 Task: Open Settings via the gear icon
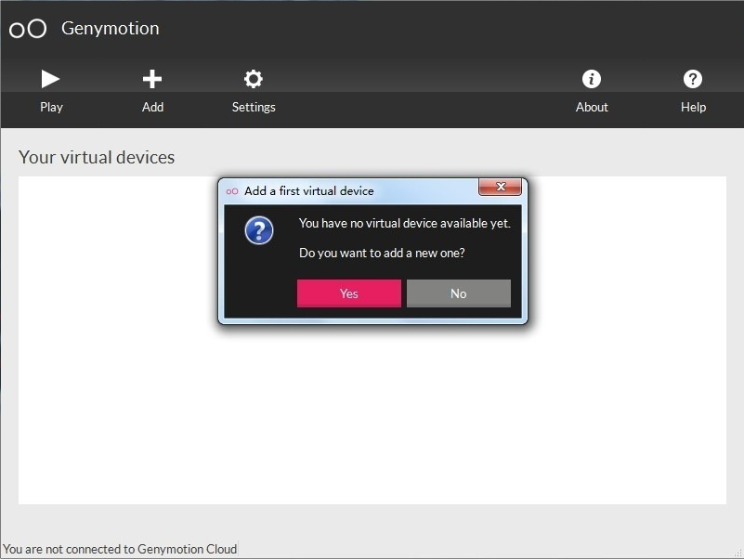[x=254, y=79]
